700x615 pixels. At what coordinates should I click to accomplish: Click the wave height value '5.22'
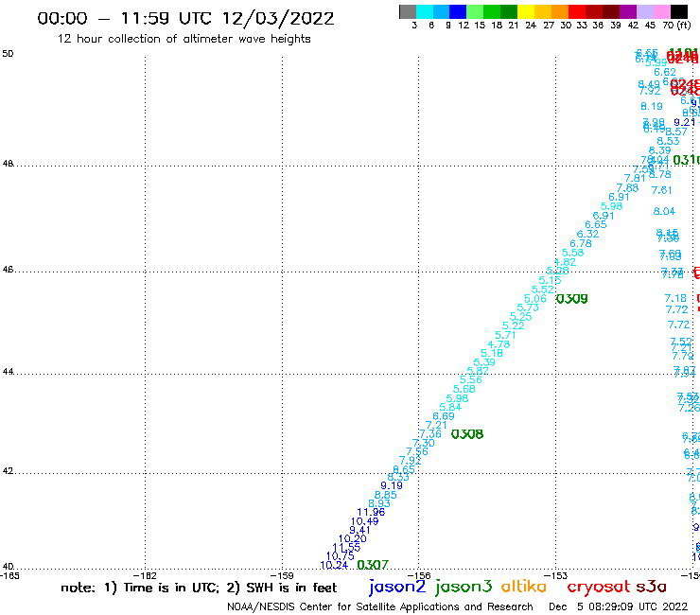tap(513, 325)
